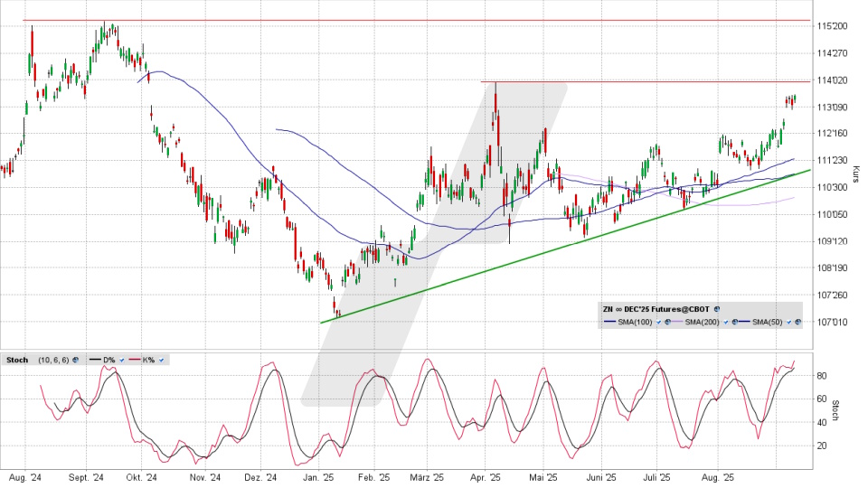Click the Juni '25 date label

(601, 478)
